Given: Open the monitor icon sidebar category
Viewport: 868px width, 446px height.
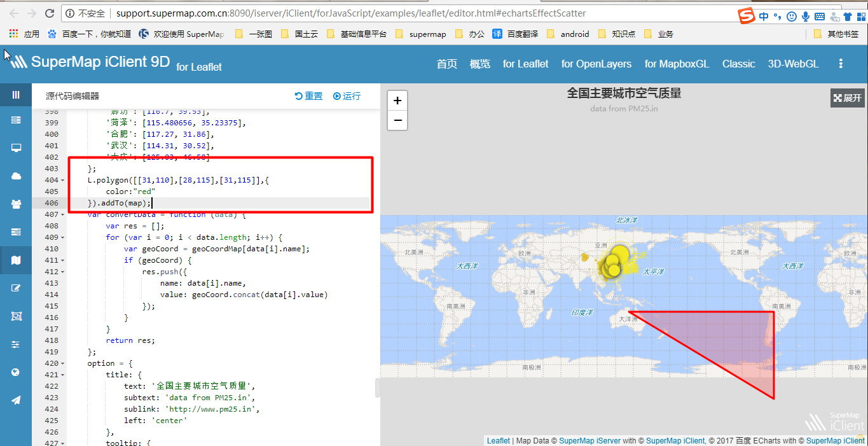Looking at the screenshot, I should point(16,148).
